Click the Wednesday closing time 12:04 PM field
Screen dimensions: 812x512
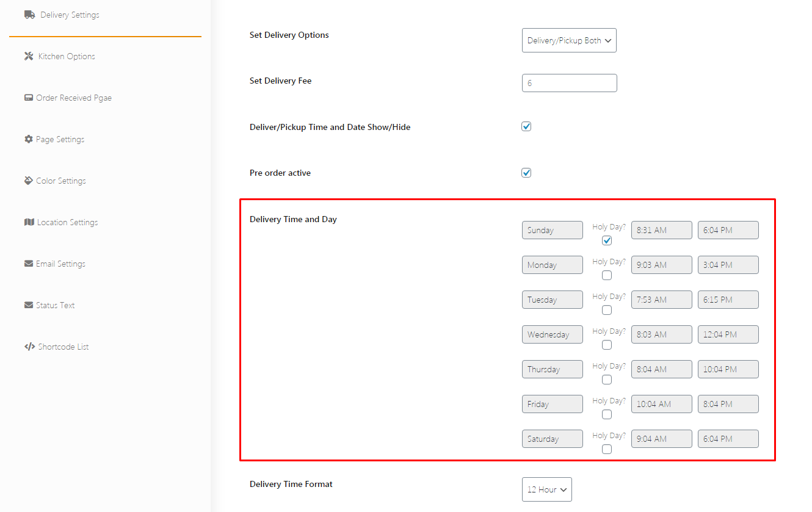728,334
